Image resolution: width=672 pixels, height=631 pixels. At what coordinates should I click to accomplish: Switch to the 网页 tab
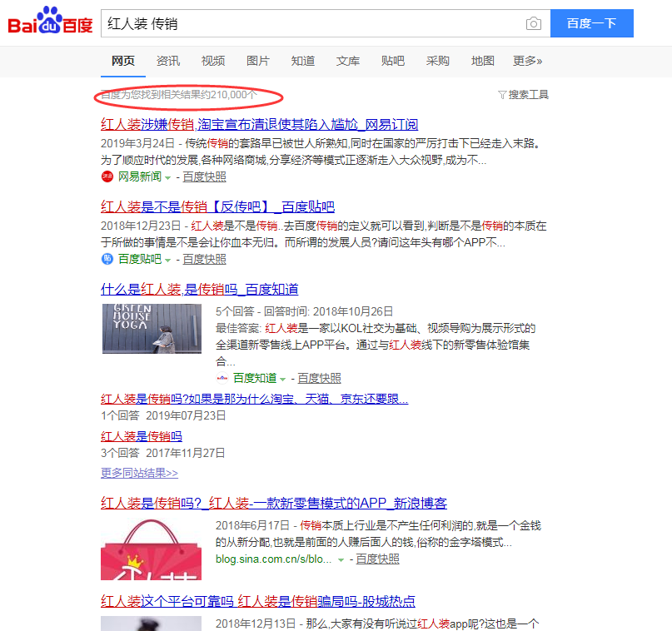(x=123, y=61)
